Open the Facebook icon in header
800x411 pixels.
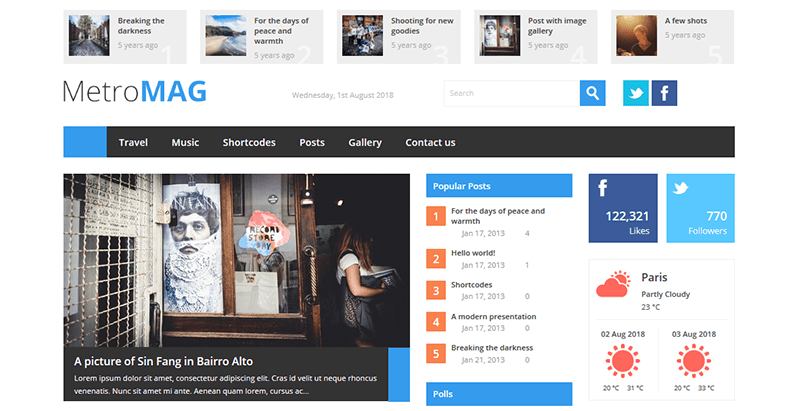[664, 93]
